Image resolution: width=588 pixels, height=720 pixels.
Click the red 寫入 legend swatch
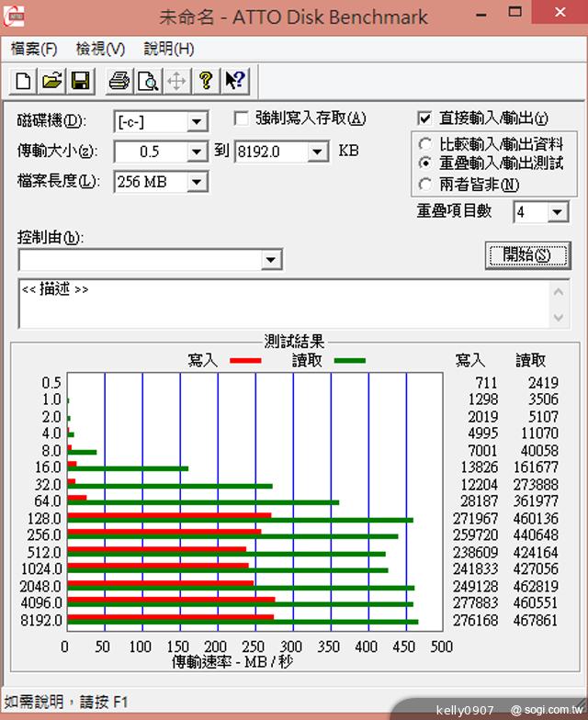(x=245, y=361)
